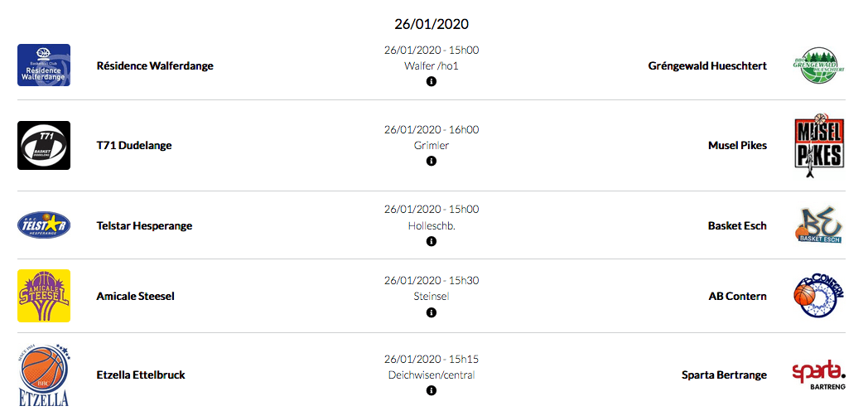The image size is (868, 411).
Task: Click the Etzella Ettelbruck team logo
Action: pos(44,375)
